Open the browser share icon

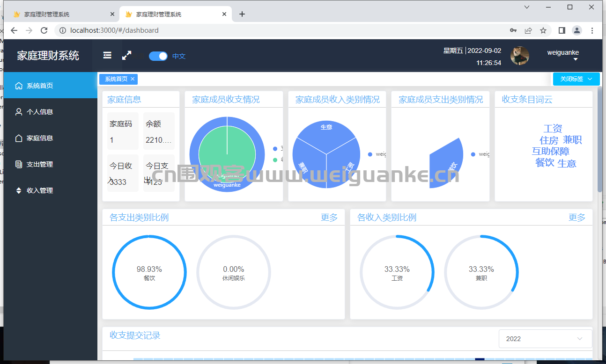click(x=528, y=30)
